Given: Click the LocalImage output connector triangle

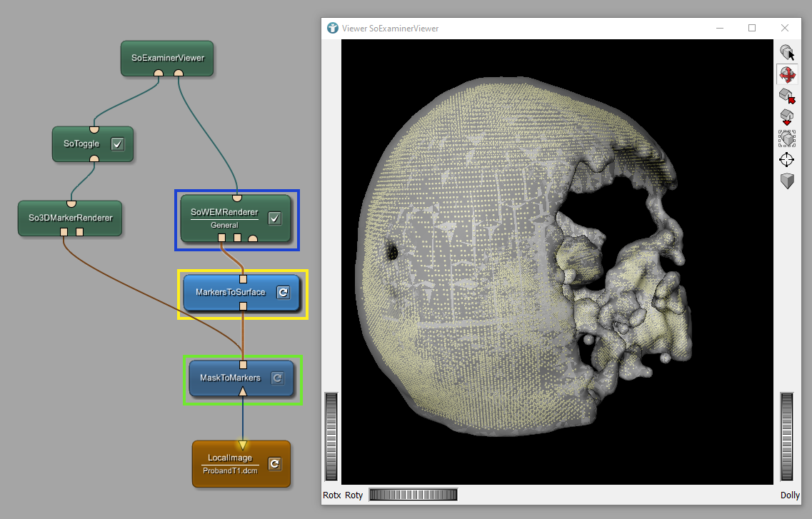Looking at the screenshot, I should pos(242,445).
